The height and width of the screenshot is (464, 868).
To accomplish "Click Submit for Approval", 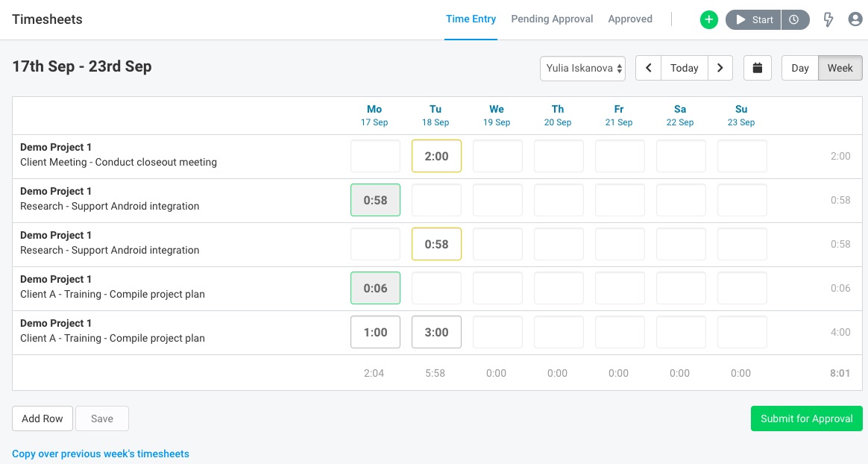I will click(x=807, y=418).
